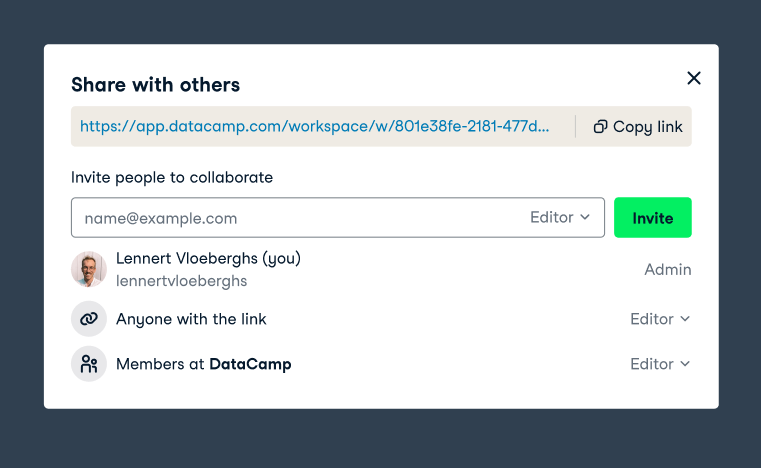The image size is (761, 468).
Task: Open the Editor role dropdown in invite field
Action: (x=560, y=217)
